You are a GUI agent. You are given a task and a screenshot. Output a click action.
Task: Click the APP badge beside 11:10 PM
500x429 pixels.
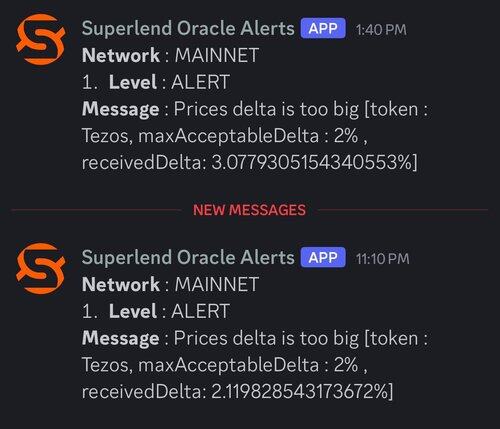pos(323,257)
